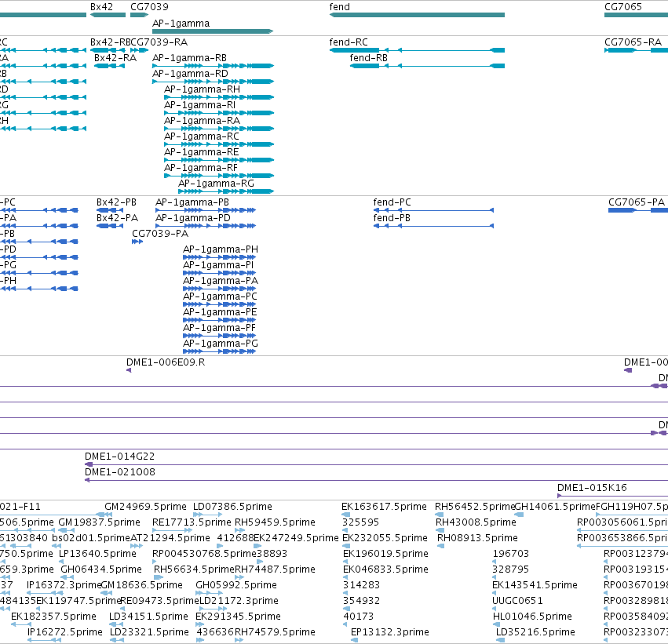
Task: Select transcript AP-1gamma-RC
Action: (x=202, y=136)
